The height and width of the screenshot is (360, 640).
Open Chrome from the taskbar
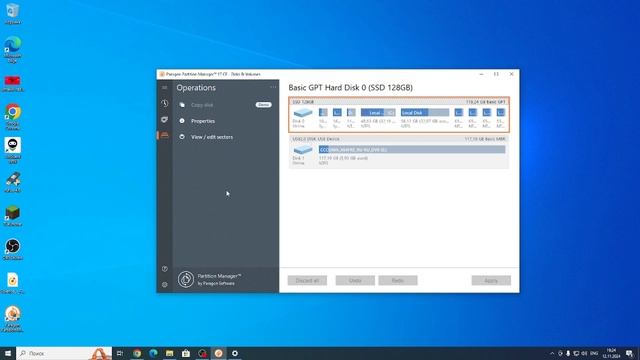click(137, 353)
